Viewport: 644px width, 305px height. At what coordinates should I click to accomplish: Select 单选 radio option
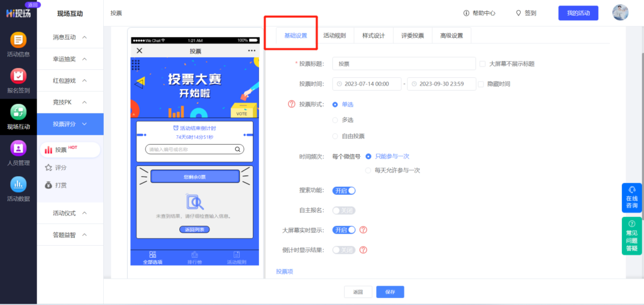(x=335, y=104)
